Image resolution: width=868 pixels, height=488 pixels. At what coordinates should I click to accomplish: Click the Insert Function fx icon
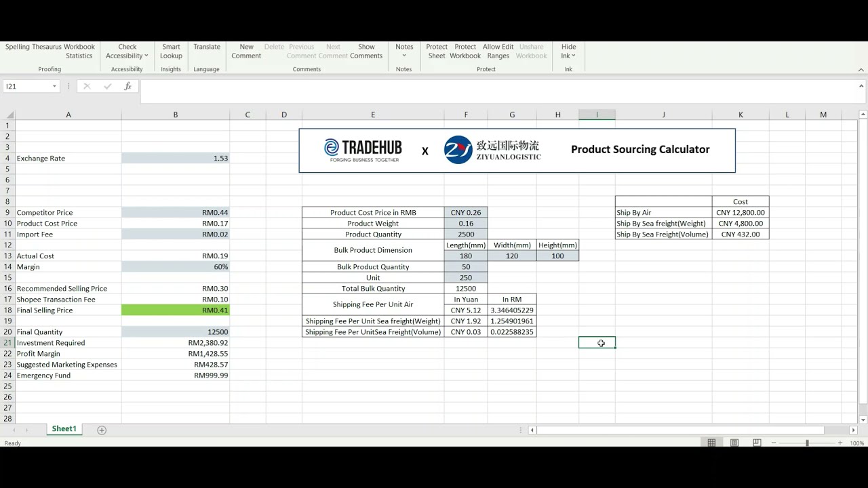coord(127,86)
